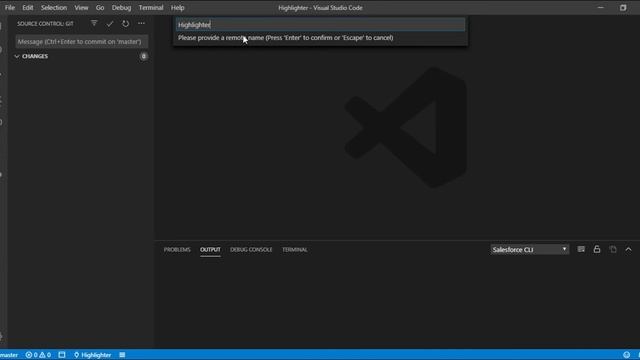Toggle the output scroll lock icon
640x360 pixels.
pyautogui.click(x=597, y=249)
